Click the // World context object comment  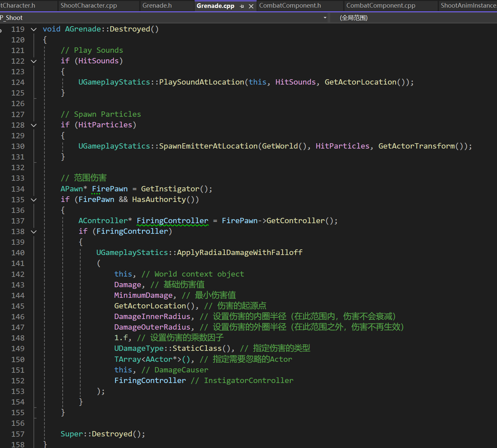coord(193,274)
